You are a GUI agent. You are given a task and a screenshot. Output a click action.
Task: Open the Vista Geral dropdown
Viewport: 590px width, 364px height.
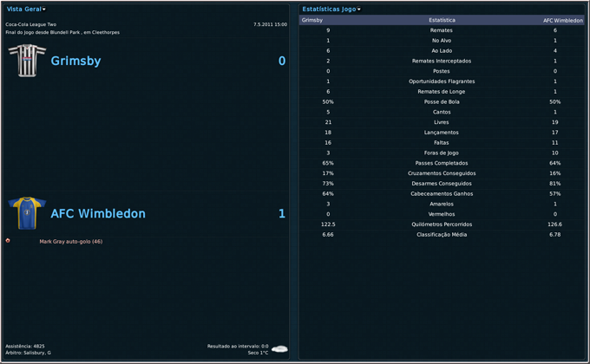(x=26, y=9)
